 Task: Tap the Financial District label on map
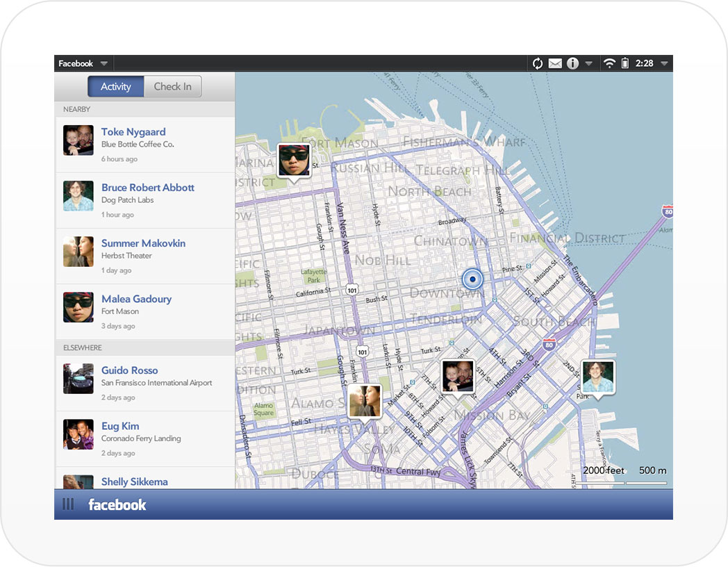point(568,238)
